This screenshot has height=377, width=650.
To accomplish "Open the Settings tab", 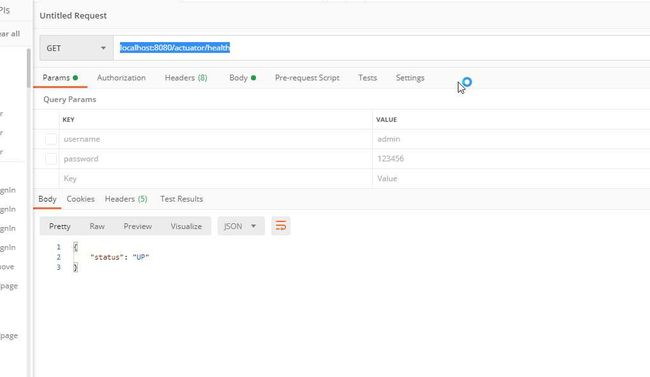I will point(410,78).
